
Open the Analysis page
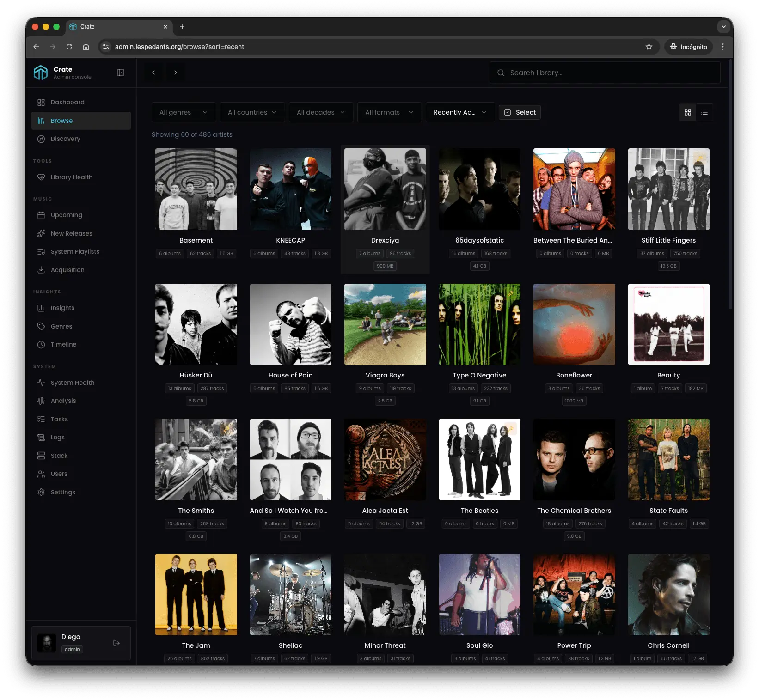(x=81, y=401)
